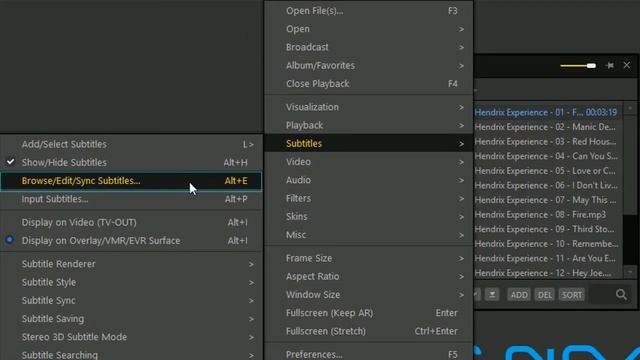
Task: Expand the Video submenu
Action: 369,162
